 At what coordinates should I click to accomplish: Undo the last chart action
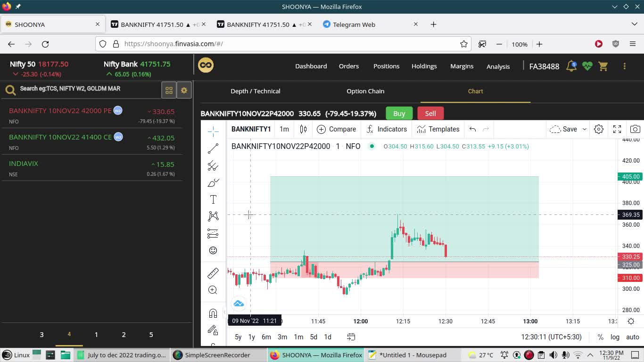point(472,129)
